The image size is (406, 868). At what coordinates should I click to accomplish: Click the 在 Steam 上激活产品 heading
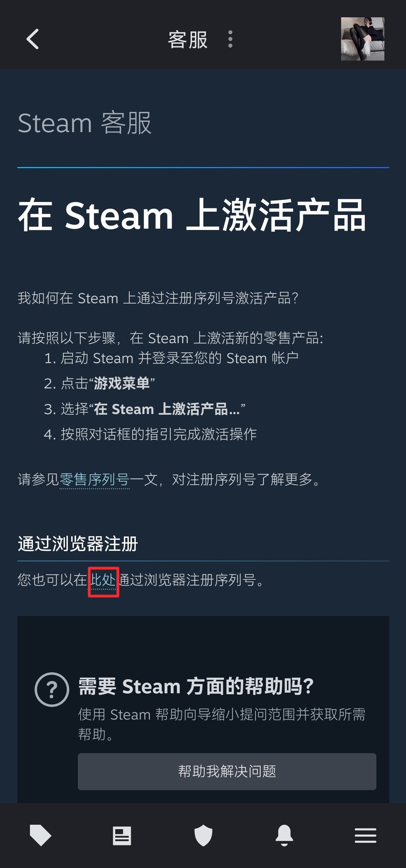(x=192, y=215)
